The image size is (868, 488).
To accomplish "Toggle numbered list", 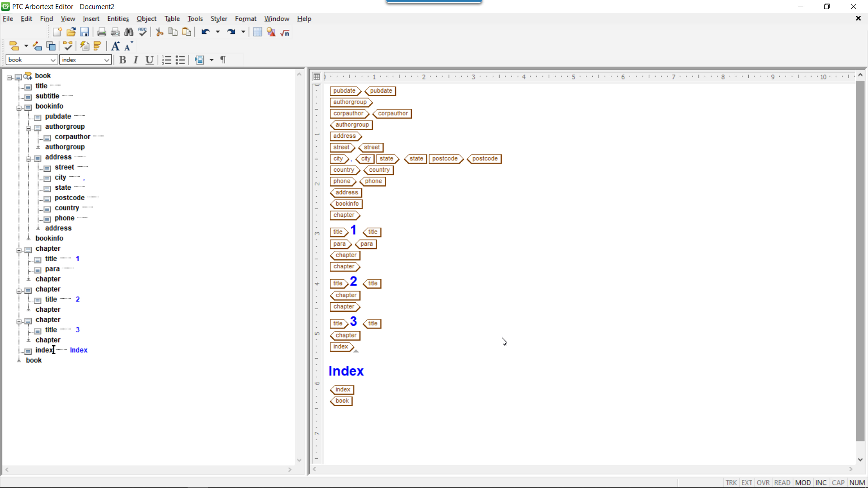I will (x=167, y=60).
